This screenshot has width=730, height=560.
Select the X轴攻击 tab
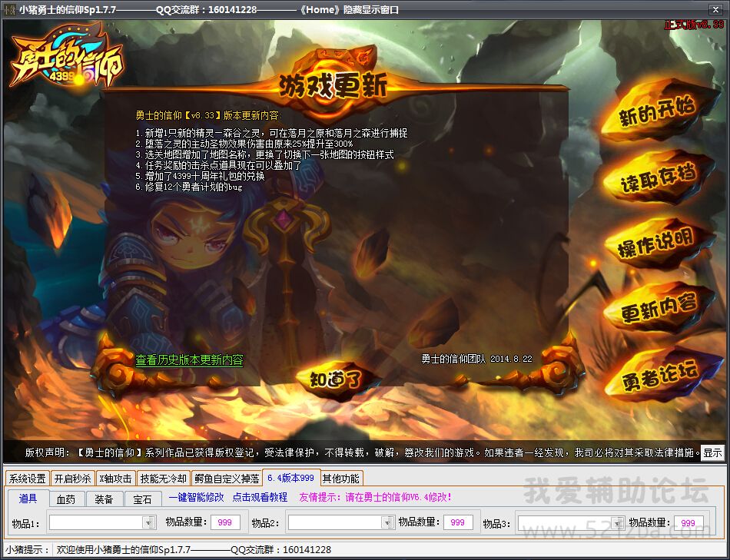(x=115, y=479)
